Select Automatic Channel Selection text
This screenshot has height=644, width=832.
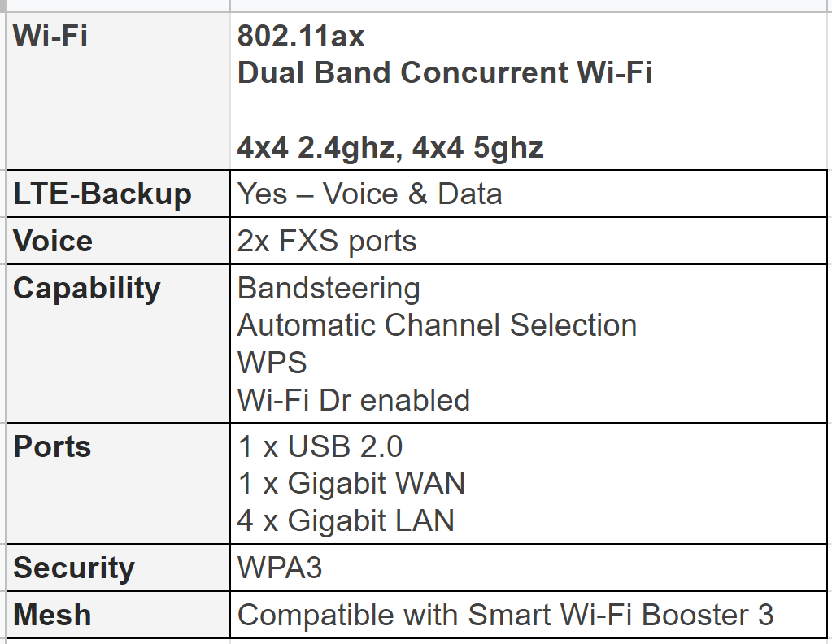click(438, 325)
